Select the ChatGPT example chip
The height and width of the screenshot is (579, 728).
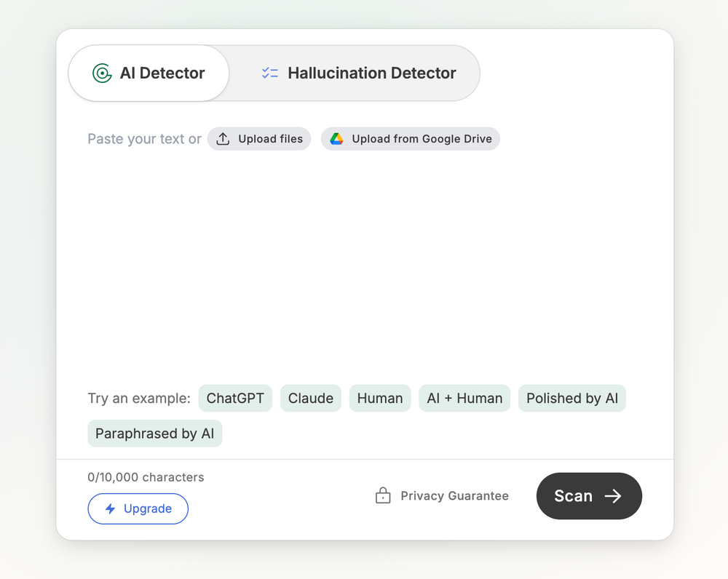tap(235, 398)
